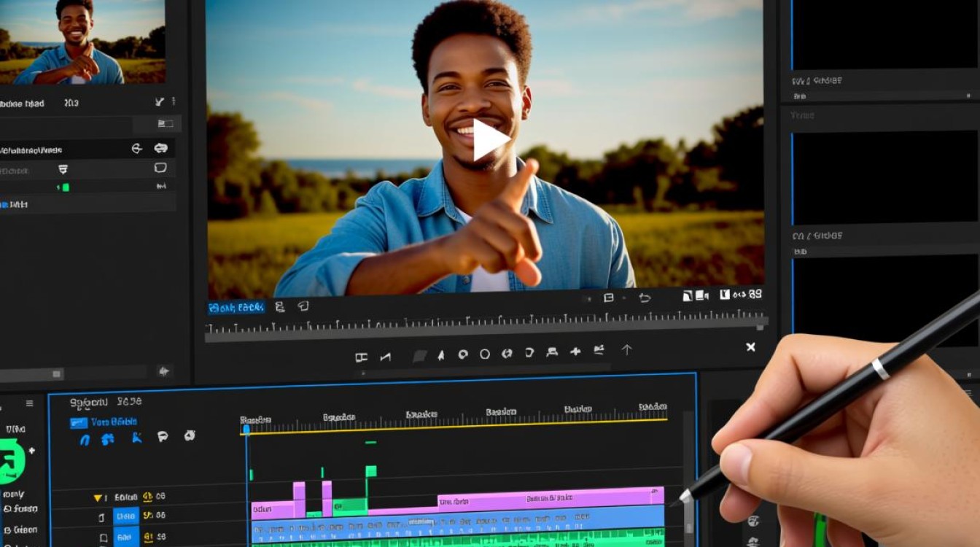Click the up arrow icon in the transport toolbar

point(626,350)
